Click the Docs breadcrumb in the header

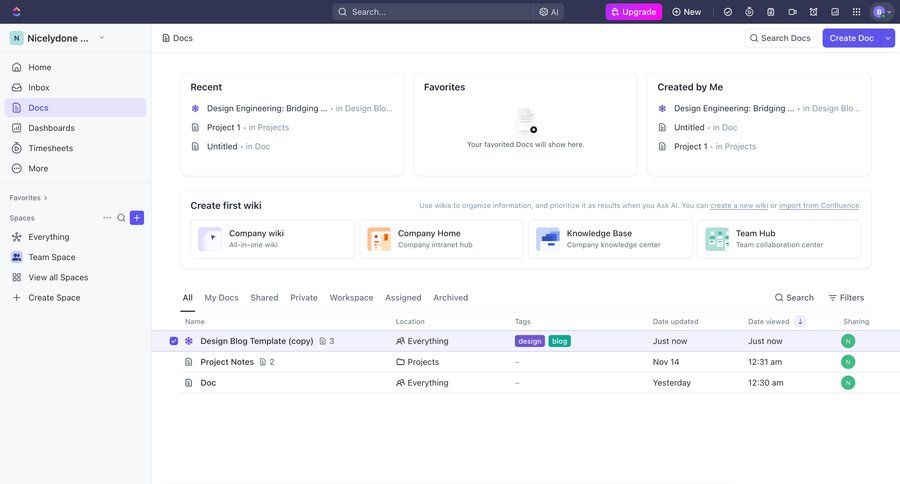[x=177, y=38]
